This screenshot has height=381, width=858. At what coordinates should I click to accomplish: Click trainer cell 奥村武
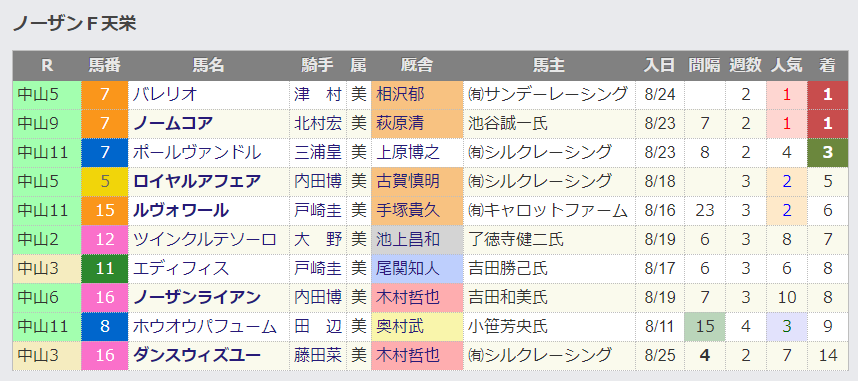417,327
